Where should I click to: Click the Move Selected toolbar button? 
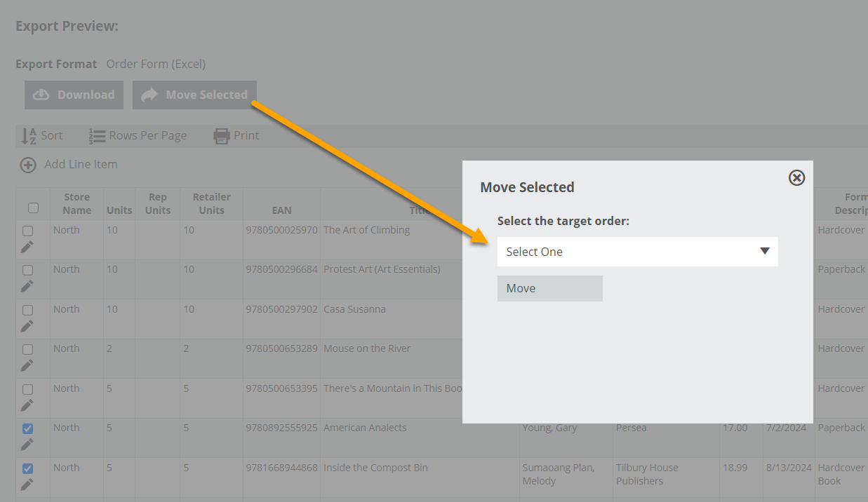click(x=194, y=95)
